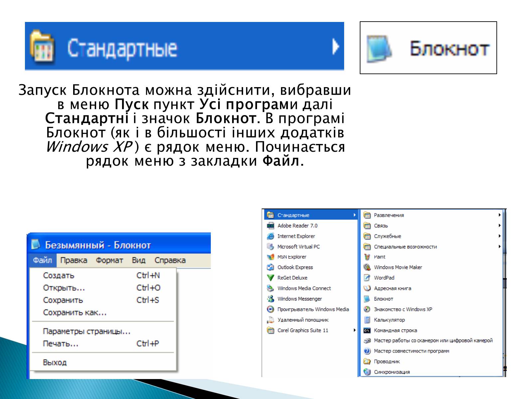
Task: Expand the Corel Graphics Suite 11 arrow
Action: point(354,330)
